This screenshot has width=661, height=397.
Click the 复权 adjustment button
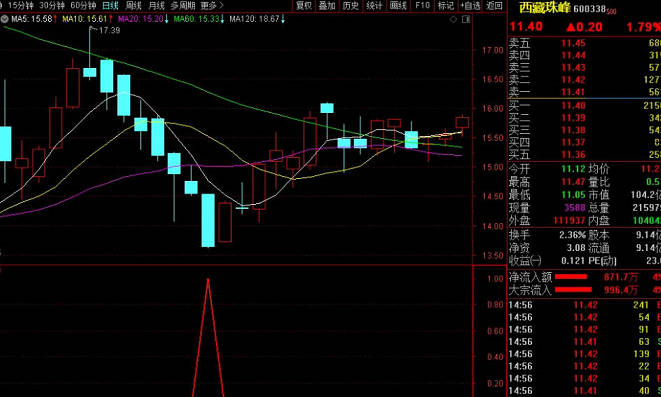304,5
